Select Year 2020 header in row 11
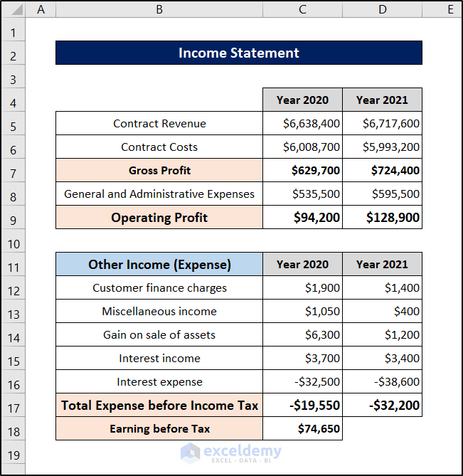The image size is (463, 476). 302,265
